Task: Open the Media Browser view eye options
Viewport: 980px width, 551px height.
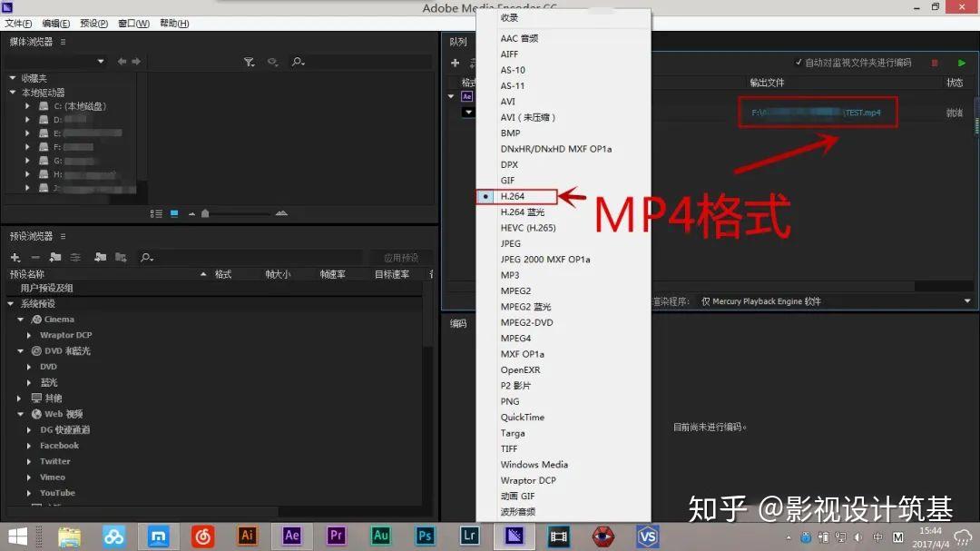Action: 272,62
